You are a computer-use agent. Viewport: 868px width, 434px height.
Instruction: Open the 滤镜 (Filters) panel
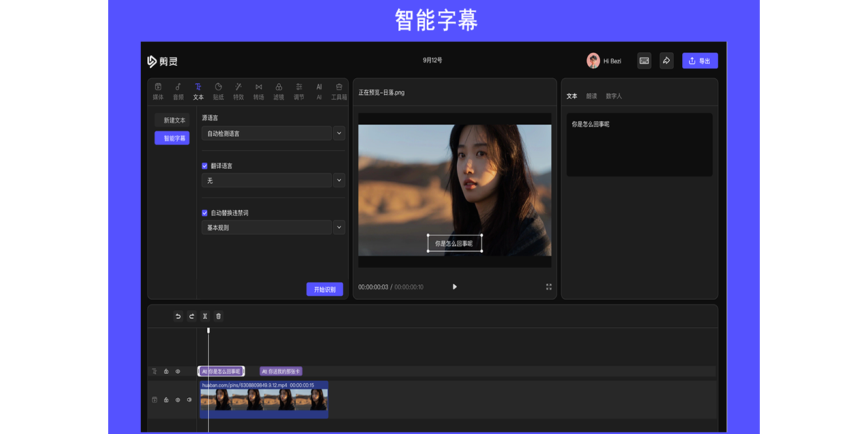[278, 90]
